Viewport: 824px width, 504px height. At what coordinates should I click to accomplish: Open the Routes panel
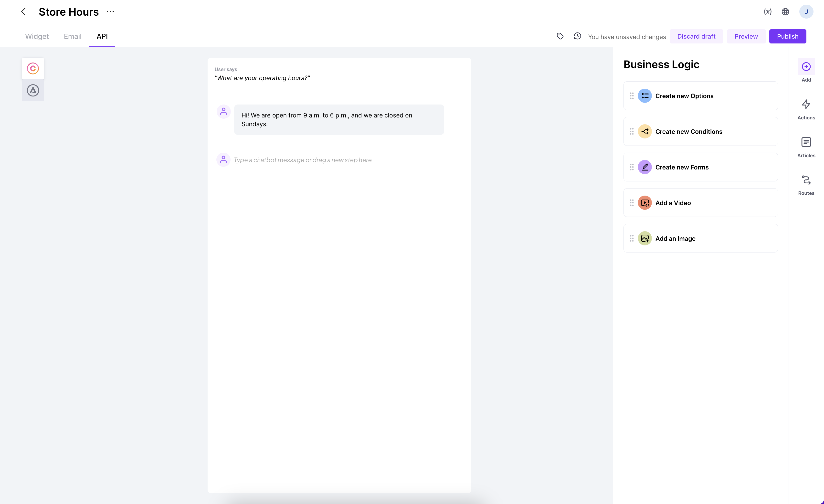click(x=806, y=185)
